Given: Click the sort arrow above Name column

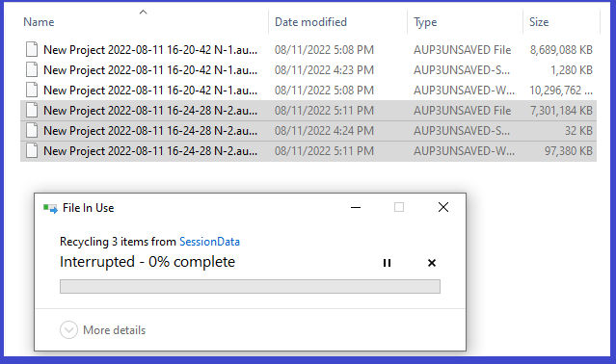Looking at the screenshot, I should pyautogui.click(x=144, y=13).
